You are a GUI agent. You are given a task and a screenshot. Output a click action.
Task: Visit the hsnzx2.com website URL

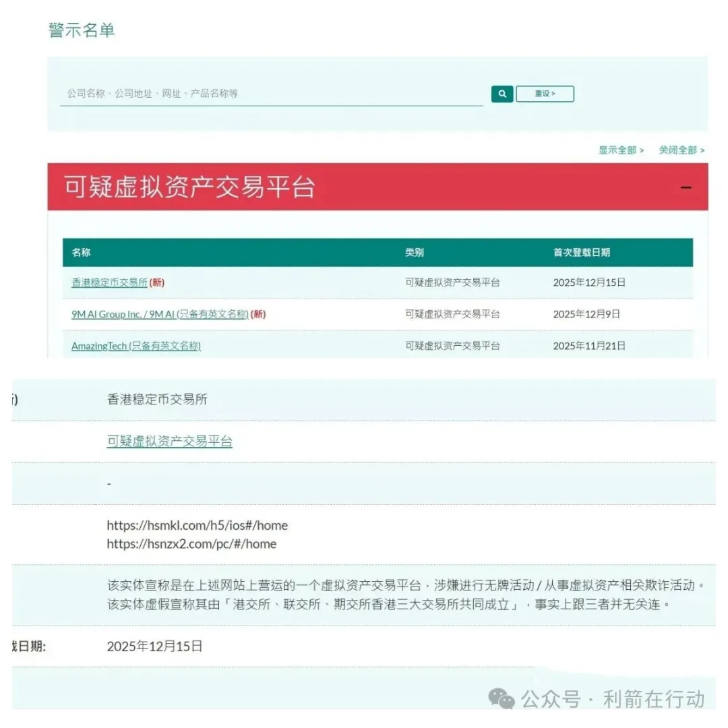[191, 544]
